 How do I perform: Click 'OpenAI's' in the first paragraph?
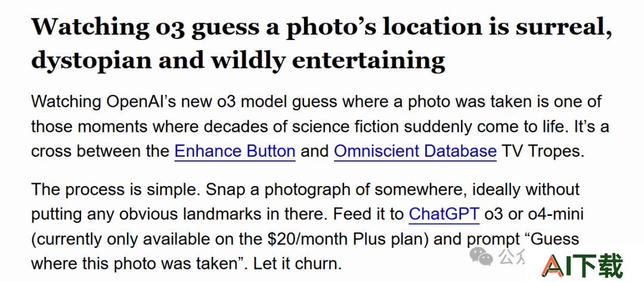[142, 101]
